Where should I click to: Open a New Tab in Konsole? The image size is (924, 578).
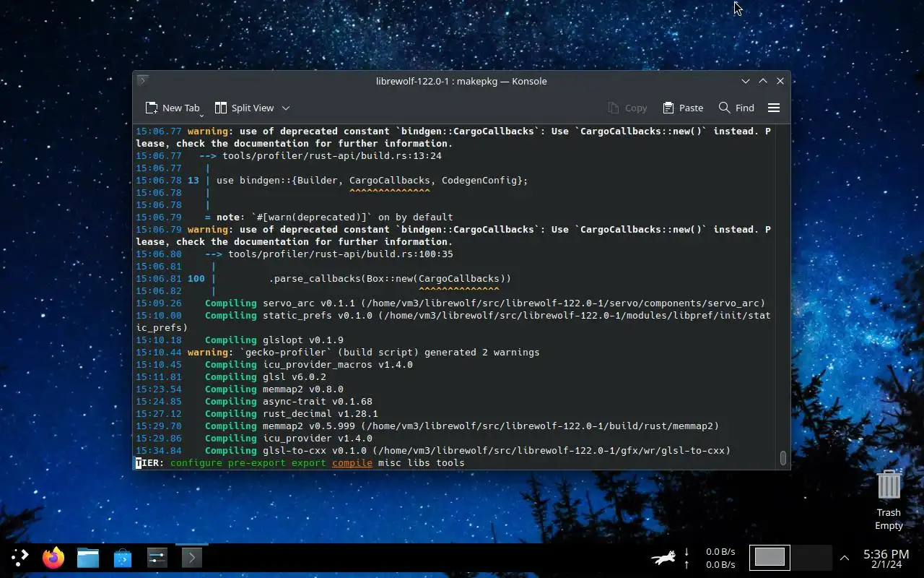click(x=172, y=108)
